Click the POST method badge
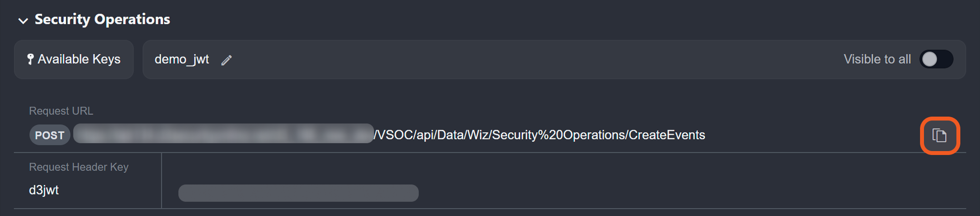The image size is (980, 216). 49,135
